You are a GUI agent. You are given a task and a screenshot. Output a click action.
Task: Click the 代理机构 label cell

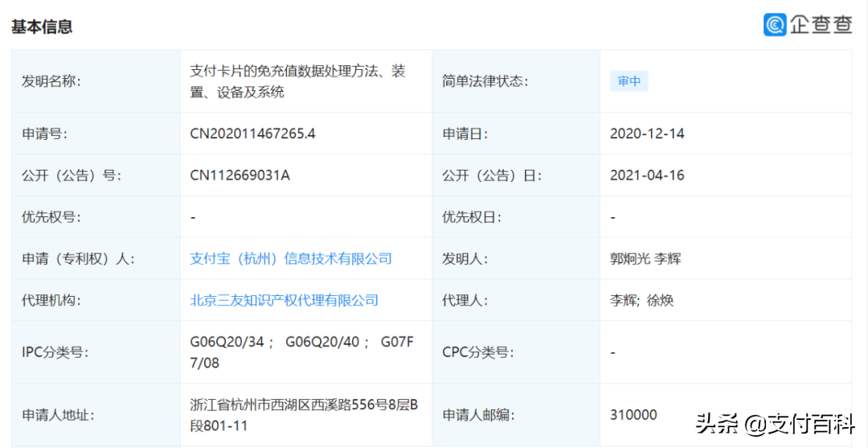[96, 300]
